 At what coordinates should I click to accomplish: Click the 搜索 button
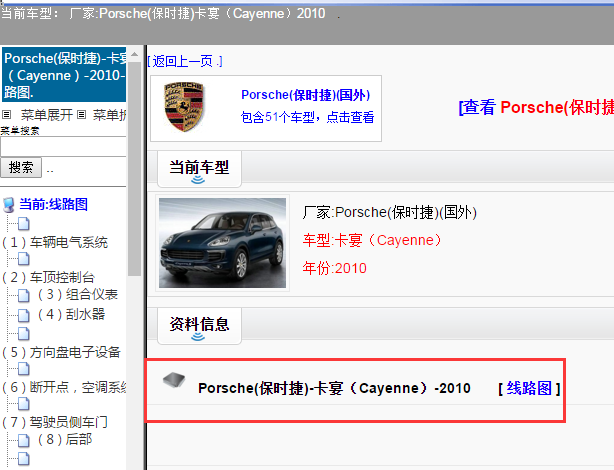[x=21, y=168]
